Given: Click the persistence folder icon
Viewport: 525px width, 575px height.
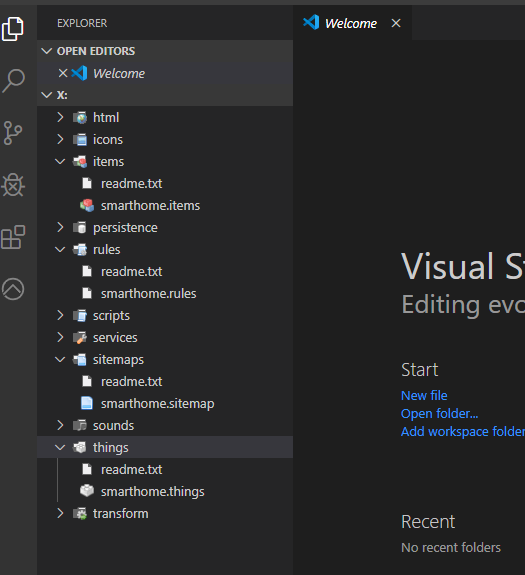Looking at the screenshot, I should 80,228.
